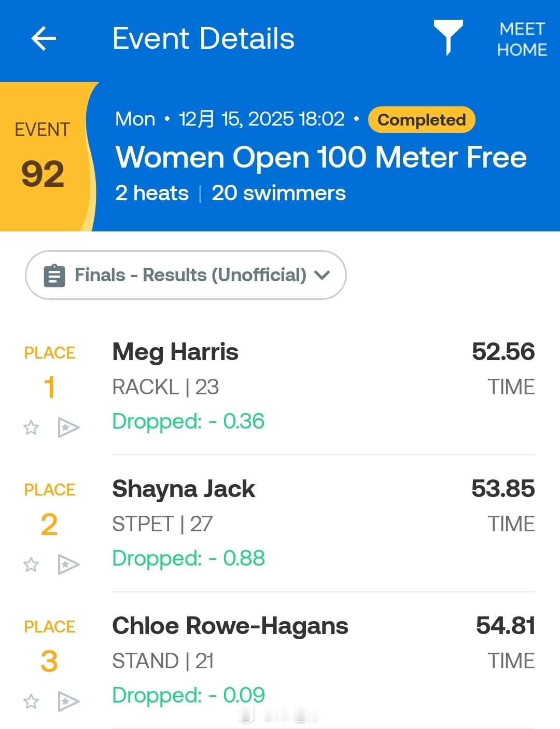Tap Shayna Jack time 53.85
Image resolution: width=560 pixels, height=729 pixels.
503,489
